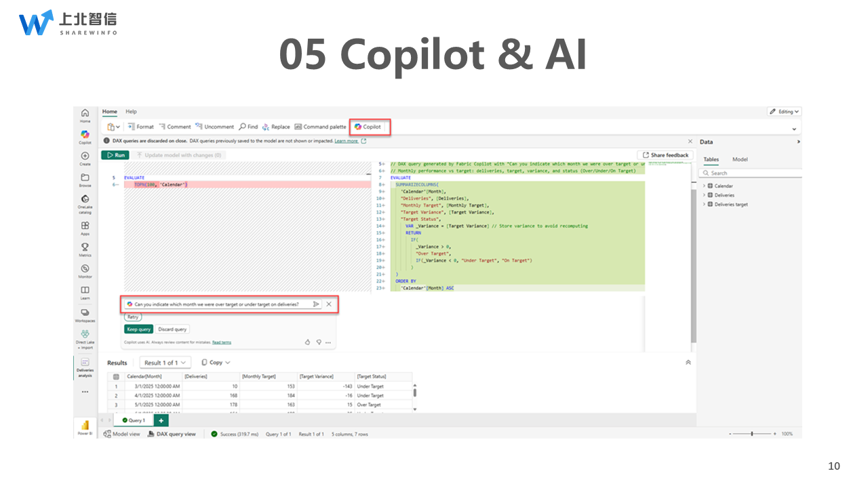The height and width of the screenshot is (488, 868).
Task: Open Monitor in the left sidebar
Action: click(85, 271)
